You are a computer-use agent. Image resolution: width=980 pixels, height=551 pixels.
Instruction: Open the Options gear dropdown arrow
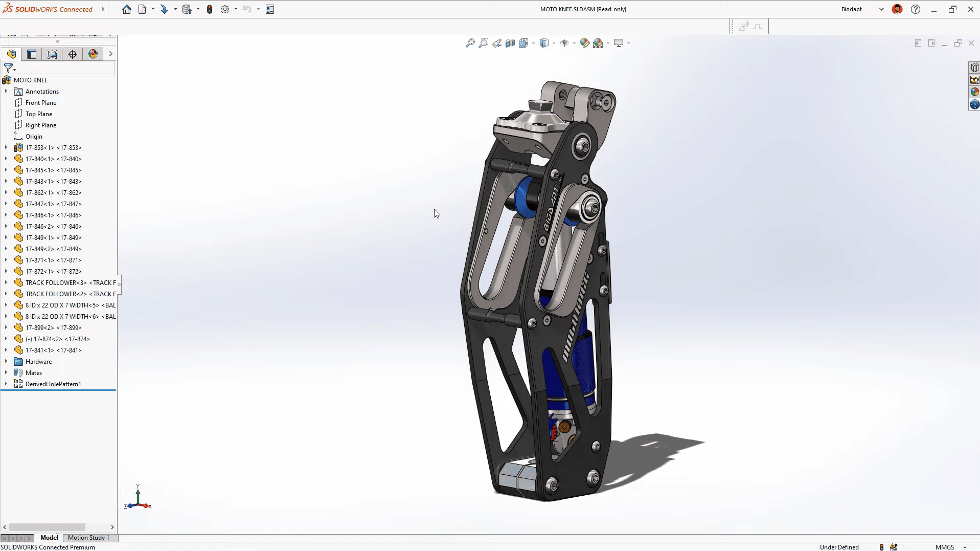click(236, 9)
